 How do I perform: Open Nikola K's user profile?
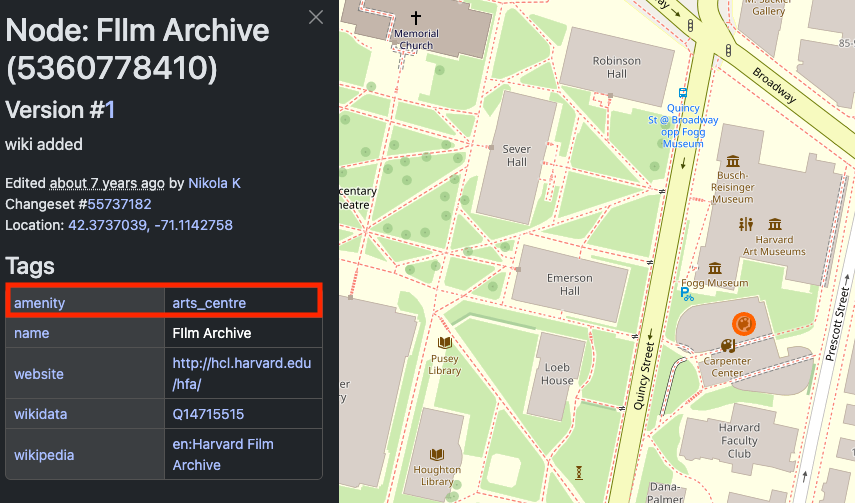(214, 183)
